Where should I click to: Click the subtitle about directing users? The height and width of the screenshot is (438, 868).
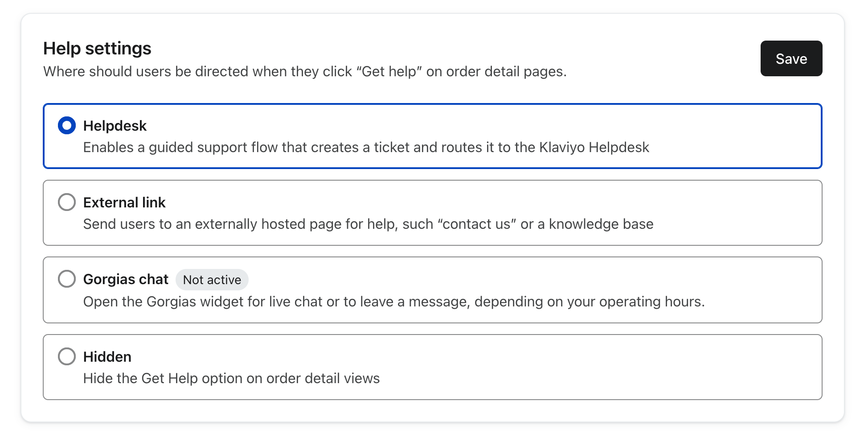point(305,71)
